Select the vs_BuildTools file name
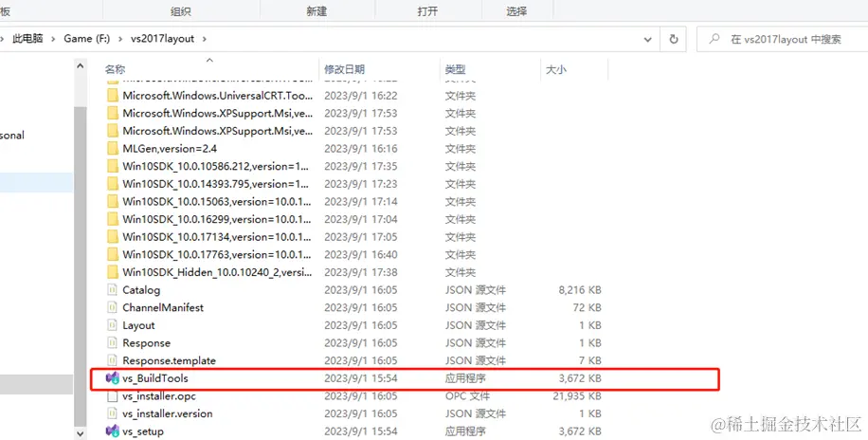The image size is (868, 440). coord(155,378)
